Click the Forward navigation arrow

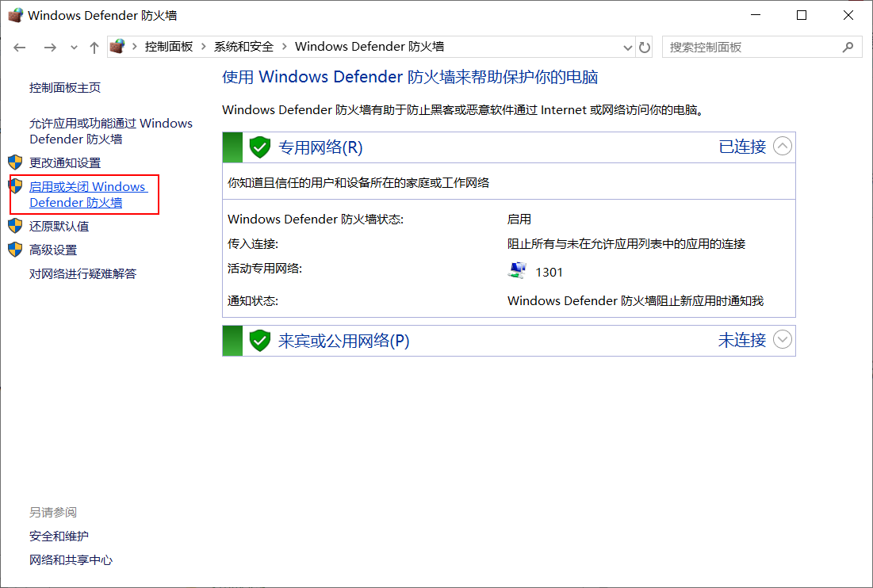50,48
